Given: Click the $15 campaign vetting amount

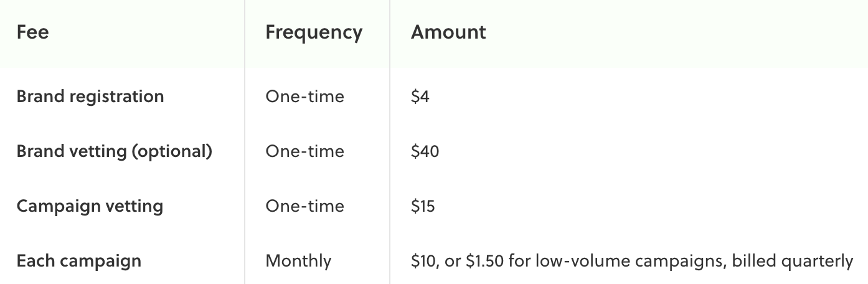Looking at the screenshot, I should coord(423,206).
